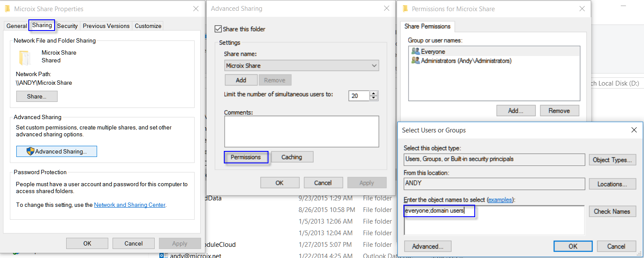Click the Object Types button

(612, 160)
